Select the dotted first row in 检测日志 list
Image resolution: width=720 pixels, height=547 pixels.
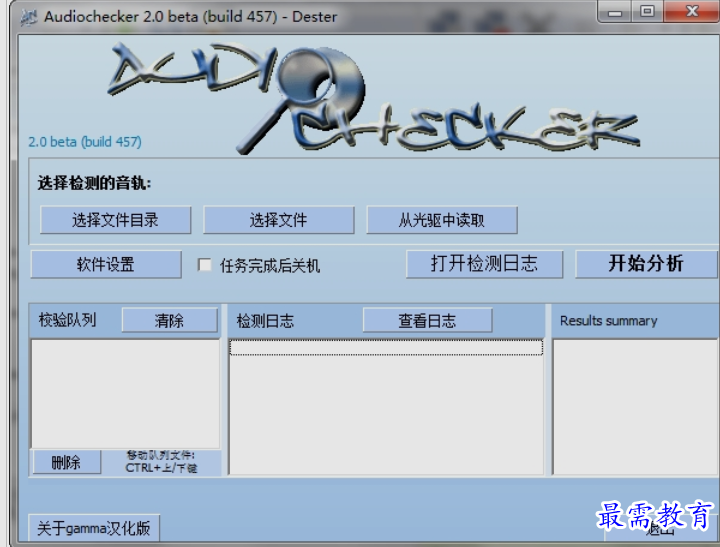pyautogui.click(x=386, y=348)
